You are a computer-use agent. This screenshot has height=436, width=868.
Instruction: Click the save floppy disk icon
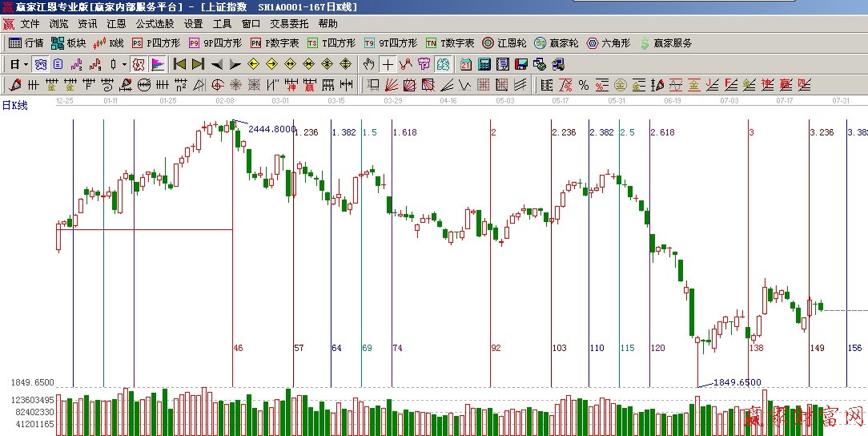[521, 64]
